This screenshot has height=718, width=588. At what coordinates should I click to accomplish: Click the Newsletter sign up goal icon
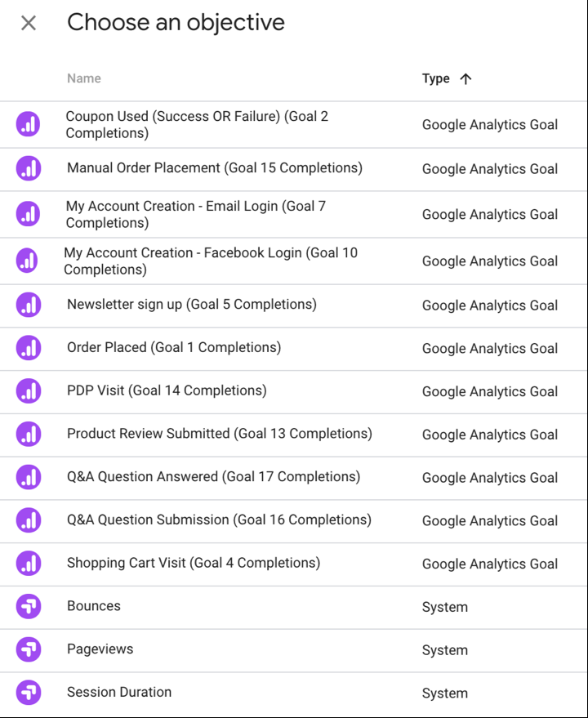click(x=29, y=305)
